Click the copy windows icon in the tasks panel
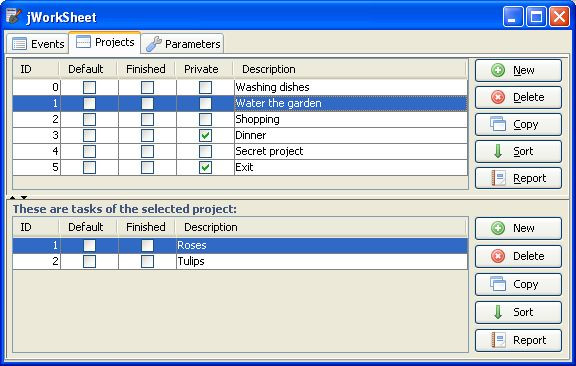 click(498, 284)
